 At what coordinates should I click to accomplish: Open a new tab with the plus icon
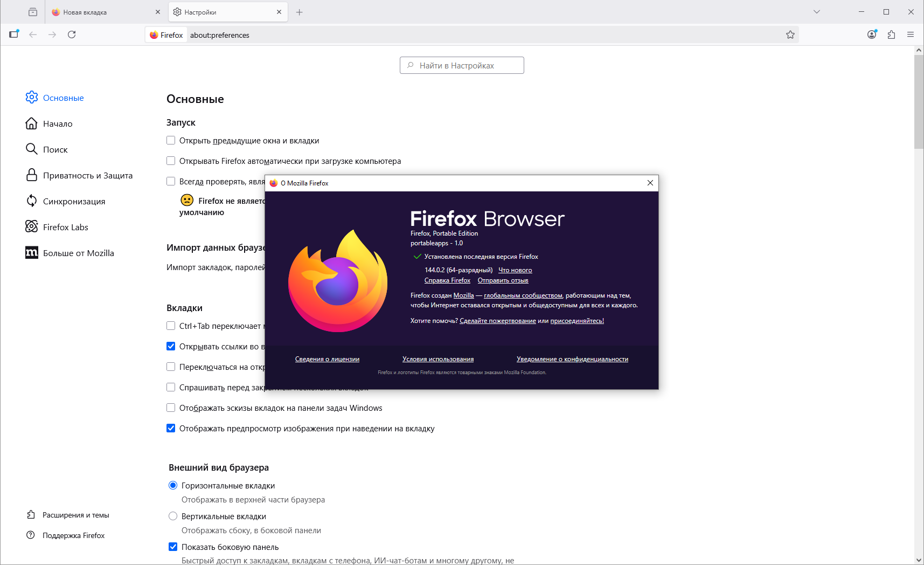tap(300, 12)
